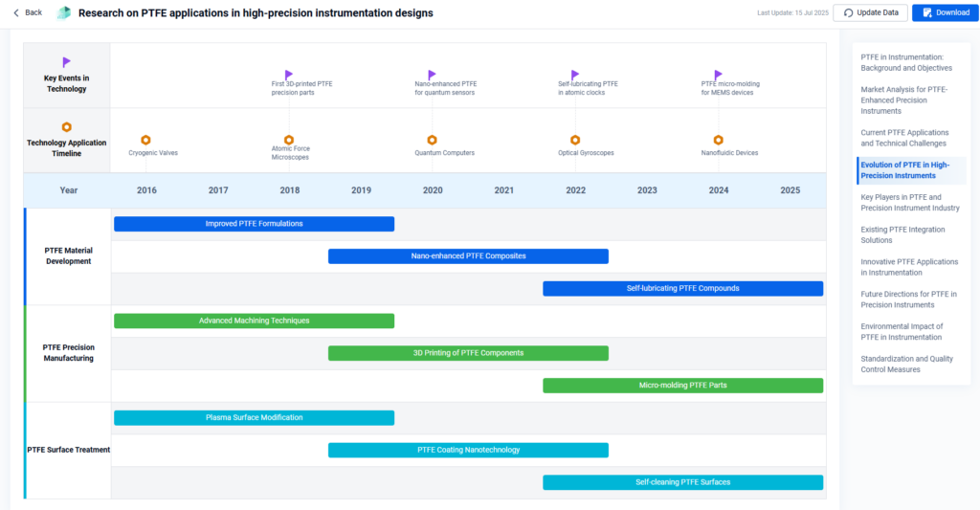
Task: Select Environmental Impact of PTFE section
Action: click(x=901, y=331)
